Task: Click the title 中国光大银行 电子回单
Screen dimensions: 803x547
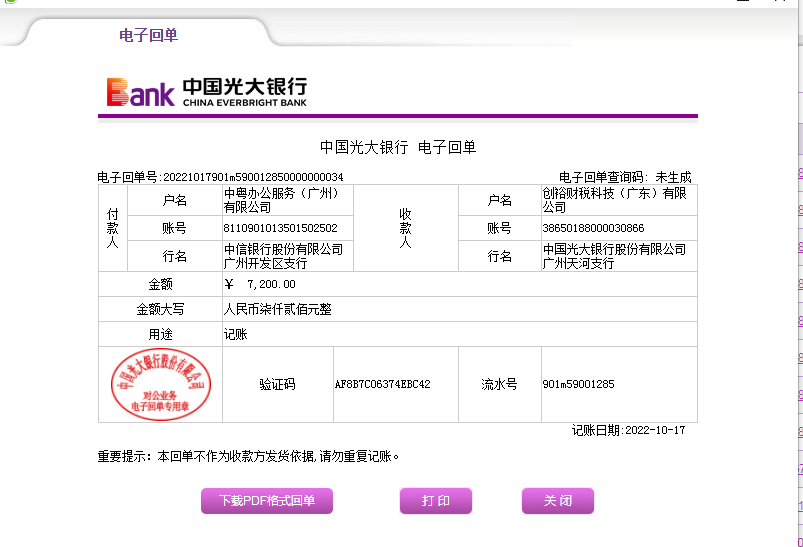Action: pos(398,148)
